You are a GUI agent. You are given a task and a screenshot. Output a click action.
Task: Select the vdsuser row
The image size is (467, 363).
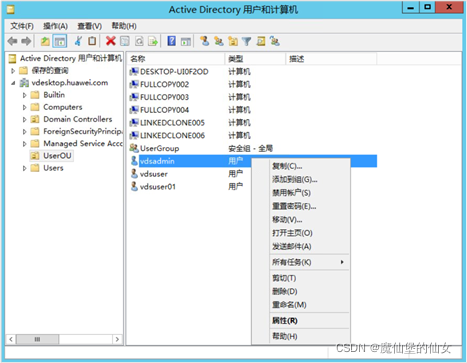190,174
